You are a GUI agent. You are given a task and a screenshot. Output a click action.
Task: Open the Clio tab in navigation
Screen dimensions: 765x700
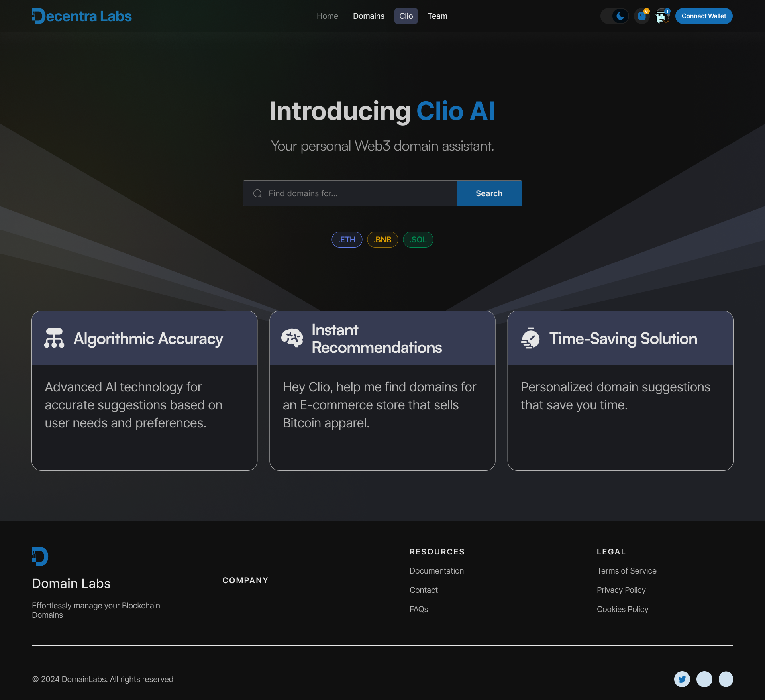coord(406,16)
